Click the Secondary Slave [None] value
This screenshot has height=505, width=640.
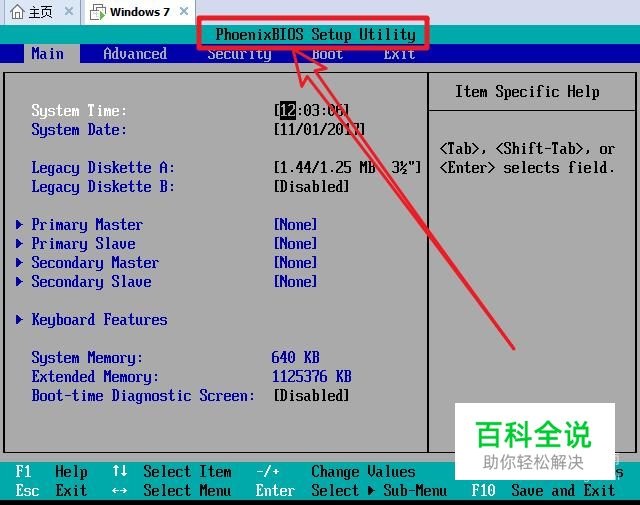(x=296, y=281)
